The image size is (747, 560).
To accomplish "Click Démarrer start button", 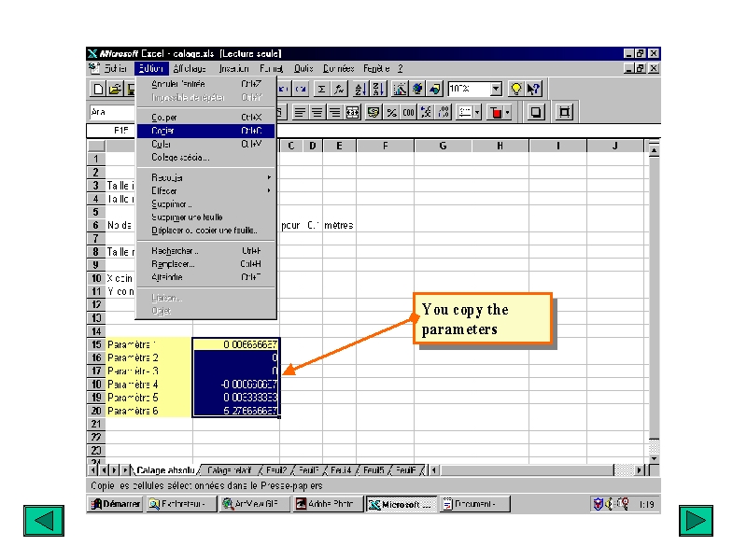I will [116, 504].
